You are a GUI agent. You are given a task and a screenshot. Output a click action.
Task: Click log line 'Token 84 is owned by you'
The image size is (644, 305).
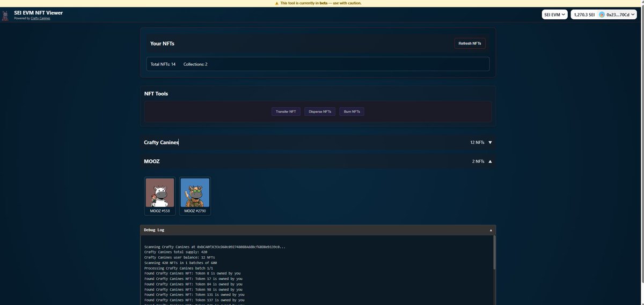tap(193, 284)
